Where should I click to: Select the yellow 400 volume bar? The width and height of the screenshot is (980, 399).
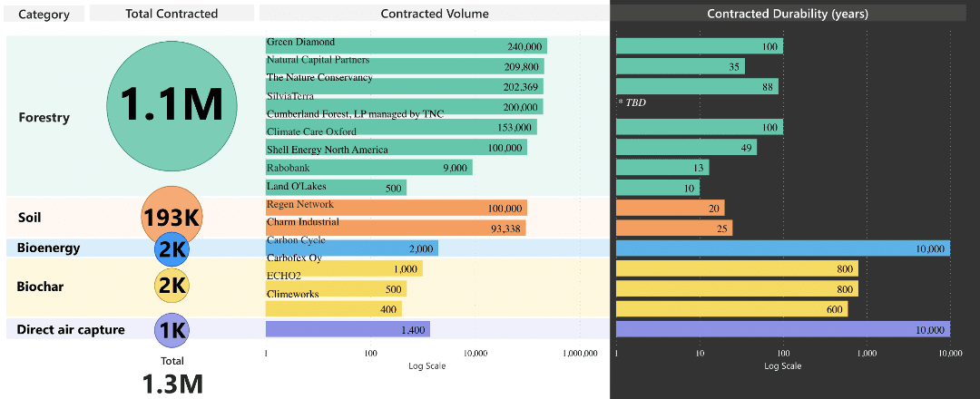(x=334, y=308)
